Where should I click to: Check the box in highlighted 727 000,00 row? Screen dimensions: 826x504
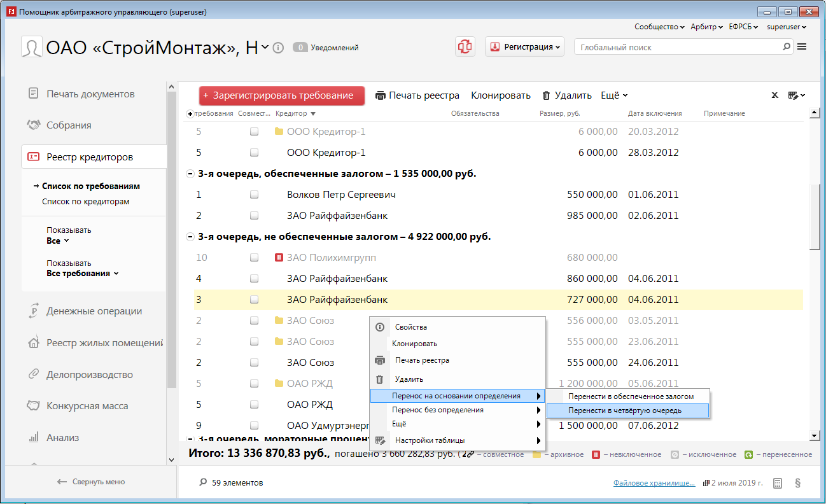coord(254,300)
